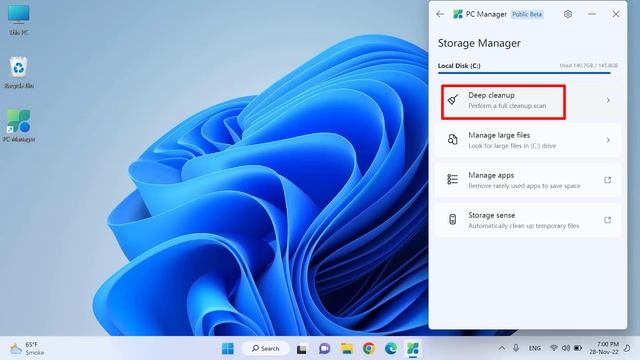Viewport: 640px width, 360px height.
Task: Open Google Chrome from taskbar
Action: pyautogui.click(x=369, y=349)
